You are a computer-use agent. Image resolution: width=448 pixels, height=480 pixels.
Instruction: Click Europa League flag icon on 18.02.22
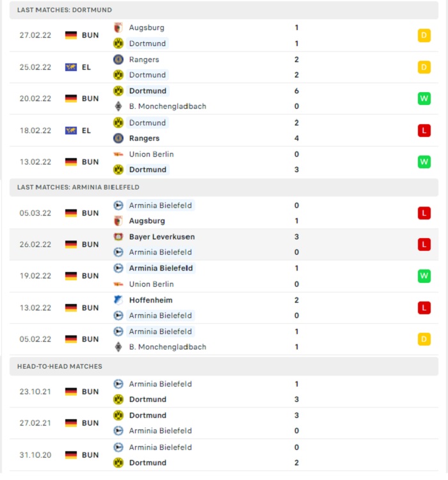tap(71, 131)
